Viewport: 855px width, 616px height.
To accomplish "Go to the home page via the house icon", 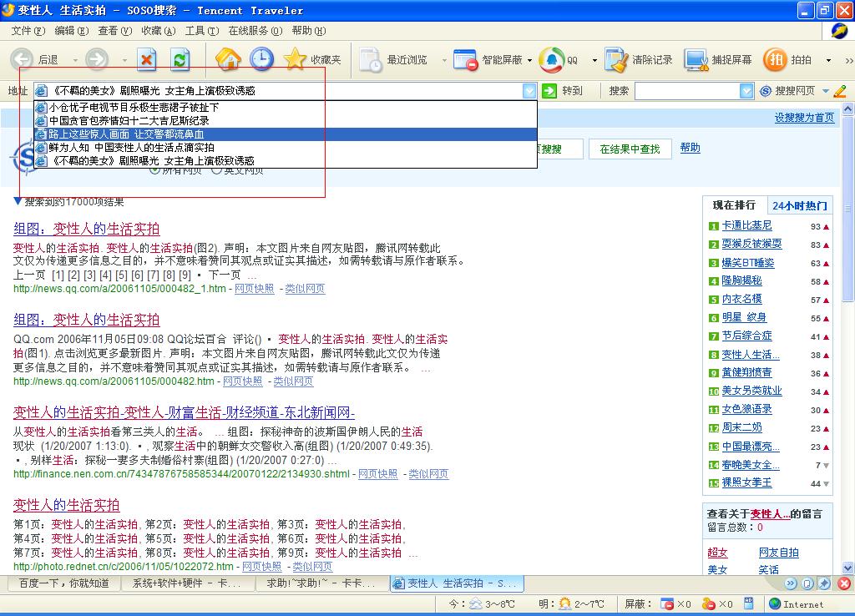I will pos(229,59).
